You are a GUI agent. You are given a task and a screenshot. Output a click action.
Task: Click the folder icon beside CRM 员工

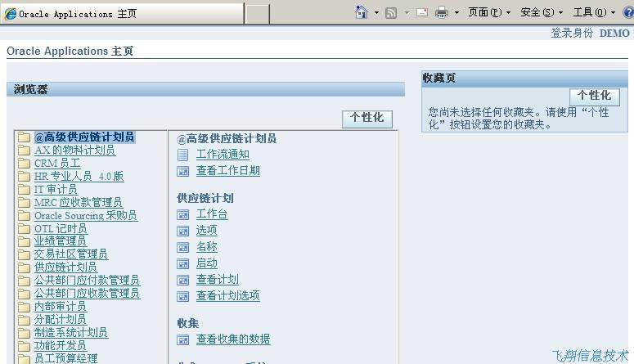point(25,164)
